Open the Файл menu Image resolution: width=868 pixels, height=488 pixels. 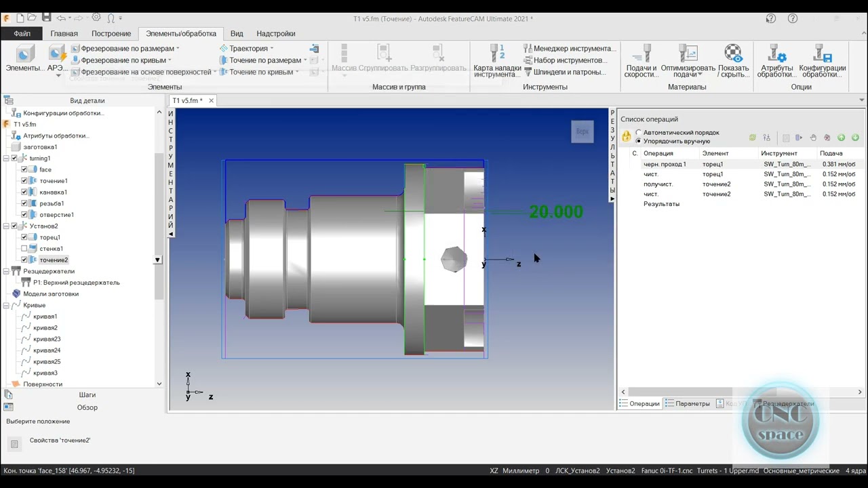pos(22,33)
